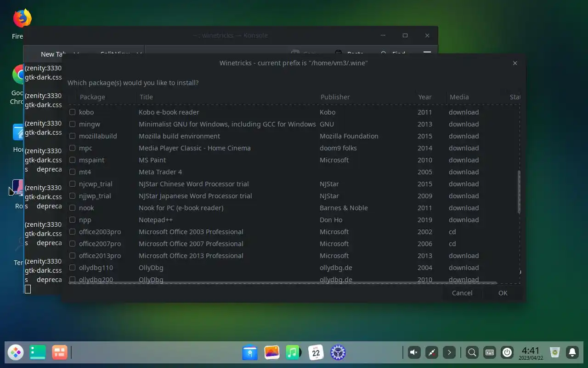Click 'Media Player Classic - Home Cinema'
This screenshot has width=588, height=368.
pos(195,148)
